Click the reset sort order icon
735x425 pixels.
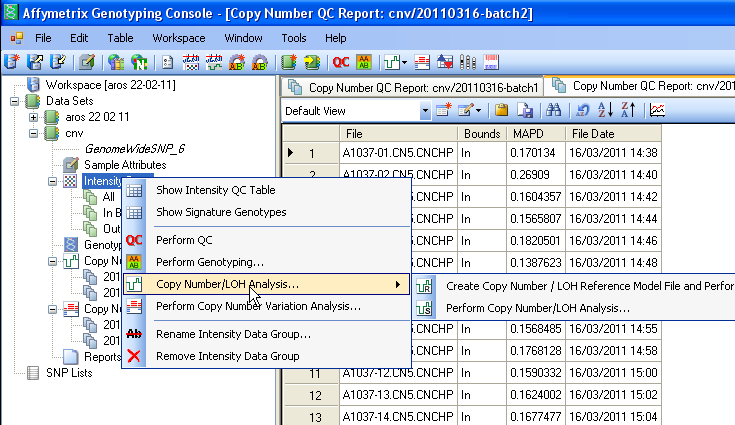coord(582,111)
